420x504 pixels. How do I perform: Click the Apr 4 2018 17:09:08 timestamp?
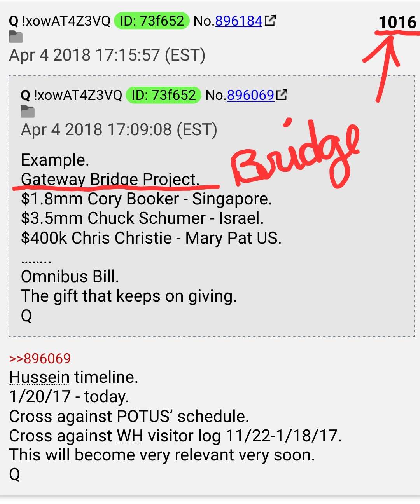point(119,130)
